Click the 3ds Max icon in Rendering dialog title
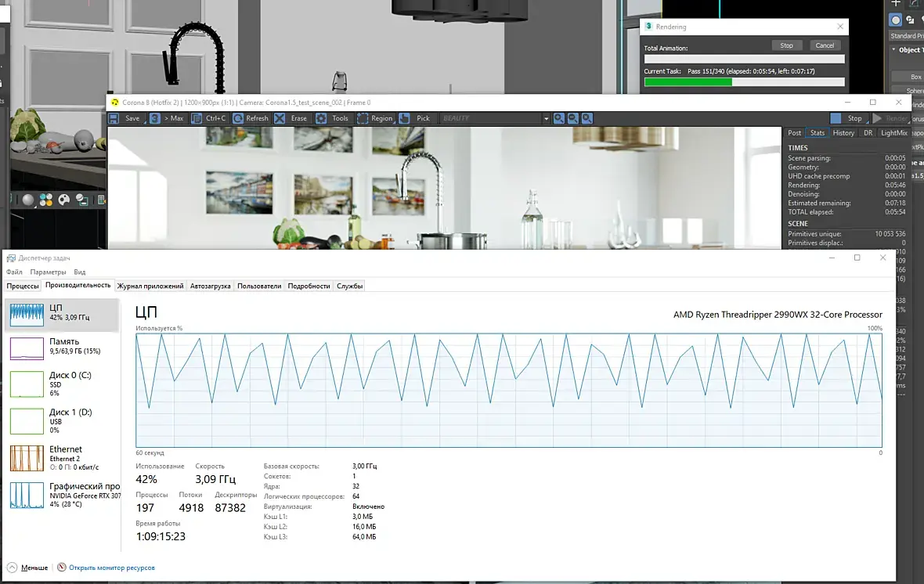This screenshot has height=584, width=924. 649,27
